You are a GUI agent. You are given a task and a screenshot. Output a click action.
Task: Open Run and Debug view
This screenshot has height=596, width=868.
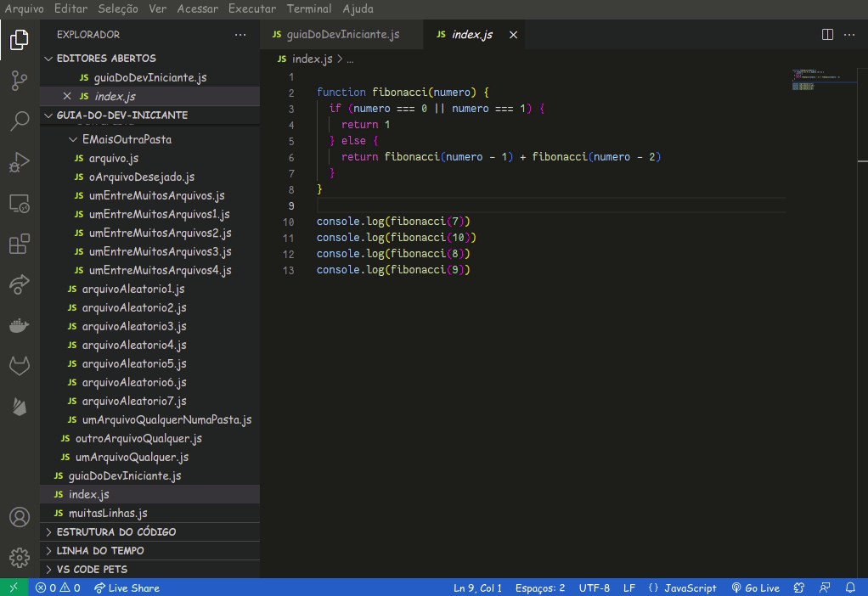[x=20, y=162]
